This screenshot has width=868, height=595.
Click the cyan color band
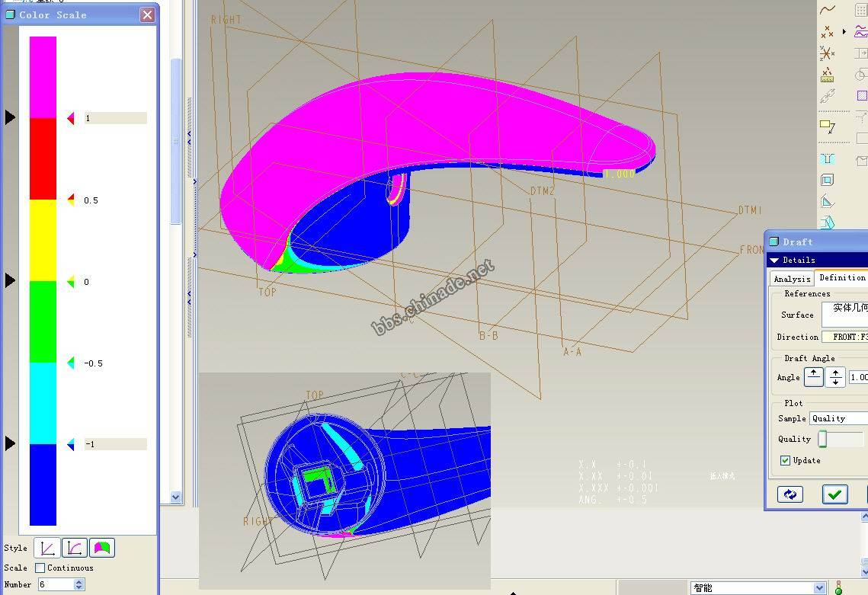pos(43,403)
